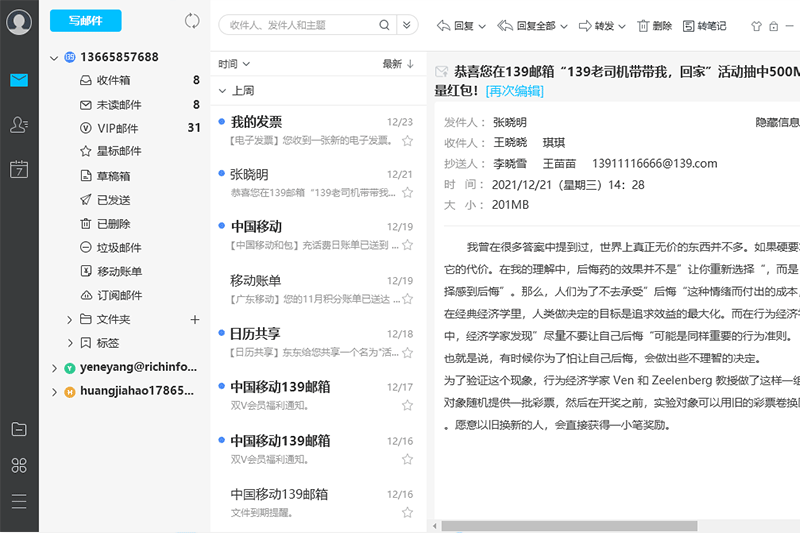The height and width of the screenshot is (533, 800).
Task: Expand the 文件夹 folder node
Action: click(70, 320)
